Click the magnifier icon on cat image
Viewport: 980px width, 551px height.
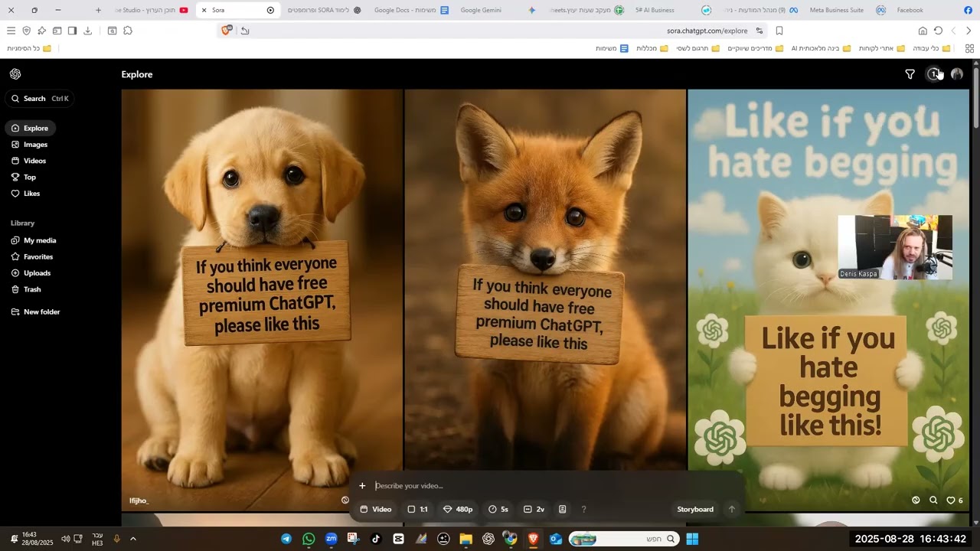pyautogui.click(x=933, y=500)
